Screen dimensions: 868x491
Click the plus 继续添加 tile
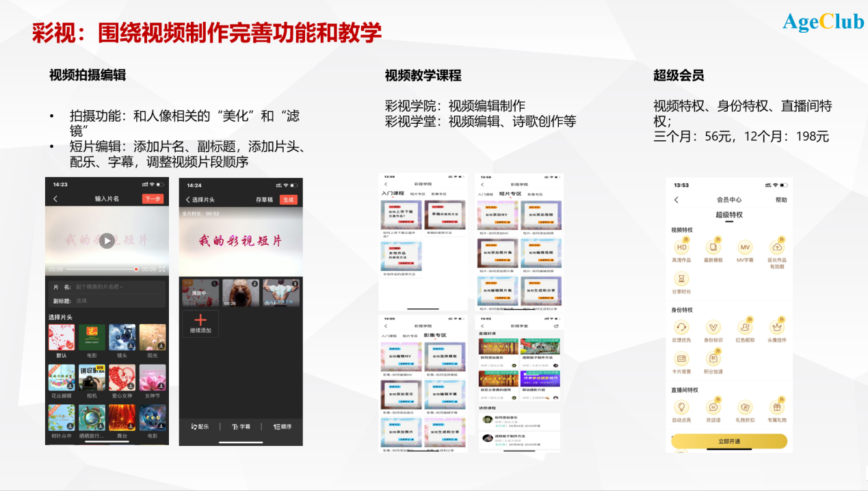point(200,323)
